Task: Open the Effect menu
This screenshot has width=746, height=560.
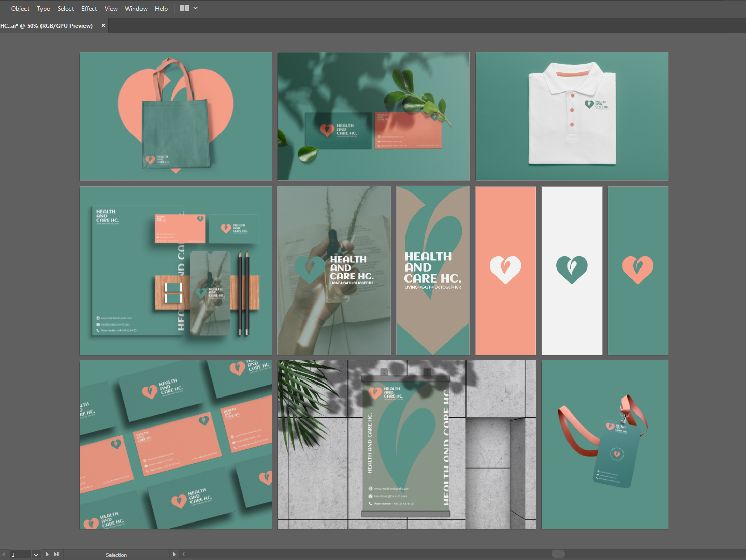Action: coord(89,9)
